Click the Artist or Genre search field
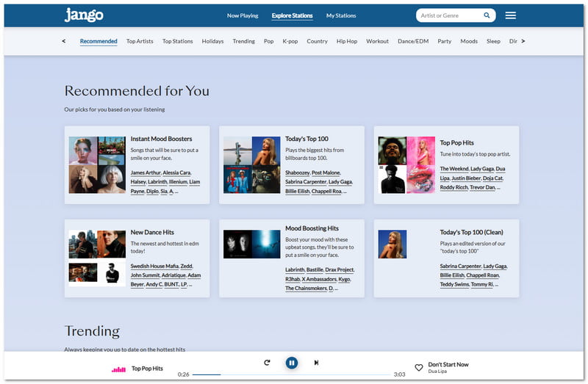Viewport: 588px width, 384px height. (450, 15)
